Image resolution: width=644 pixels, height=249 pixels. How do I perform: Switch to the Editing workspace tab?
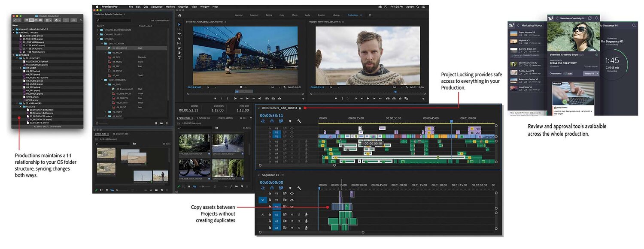pyautogui.click(x=269, y=15)
